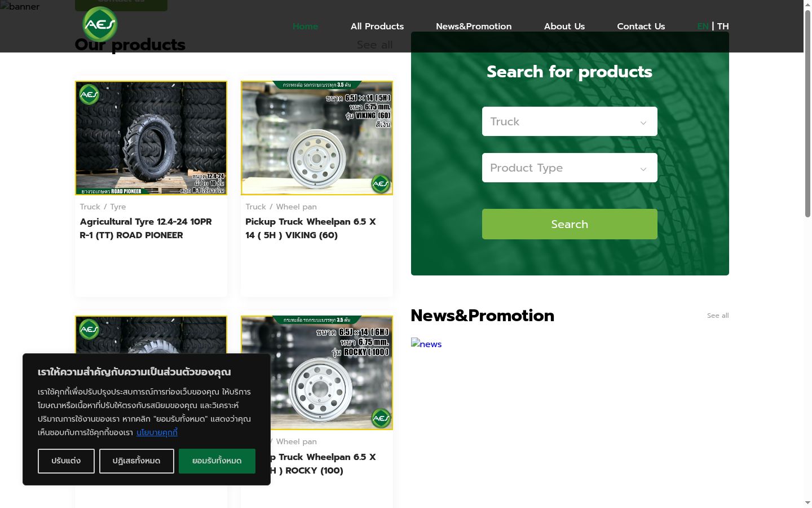Click the Search for products heading
The height and width of the screenshot is (508, 812).
click(570, 72)
